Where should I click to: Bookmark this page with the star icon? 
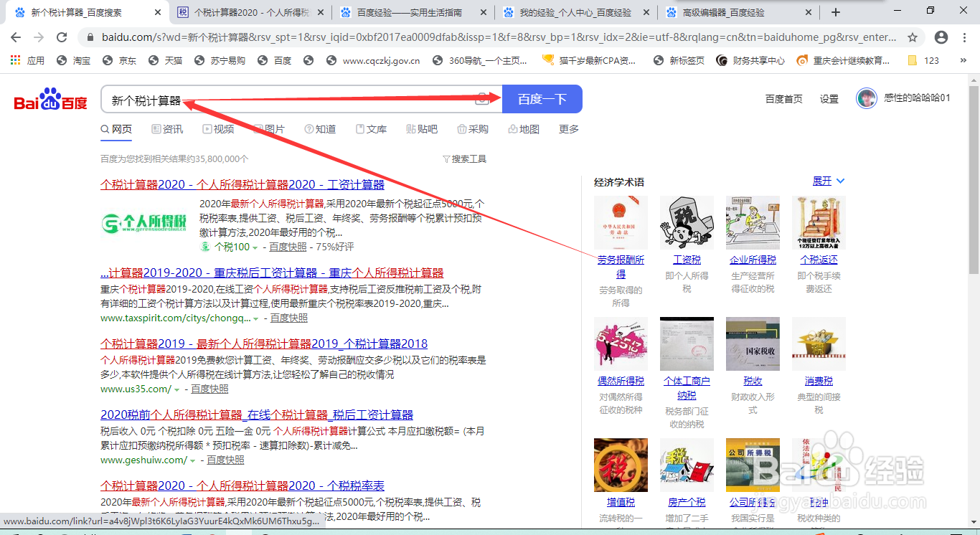(913, 37)
